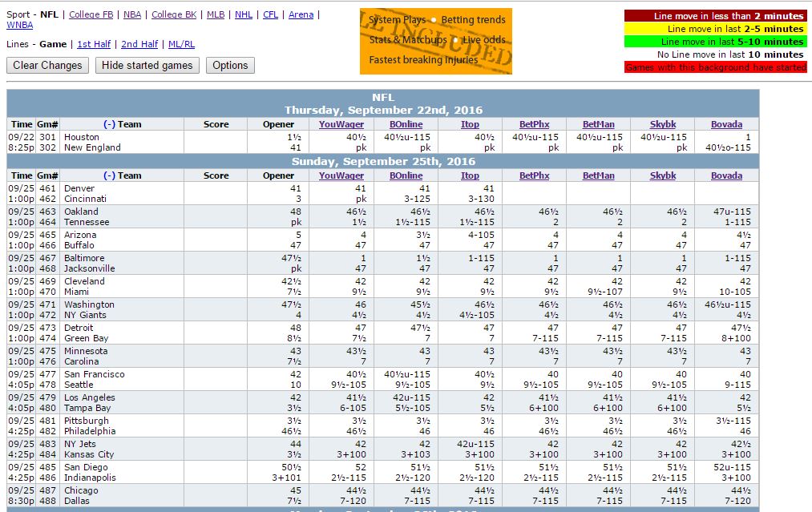Click the orange 'Included' promo banner
This screenshot has height=512, width=812.
point(435,41)
